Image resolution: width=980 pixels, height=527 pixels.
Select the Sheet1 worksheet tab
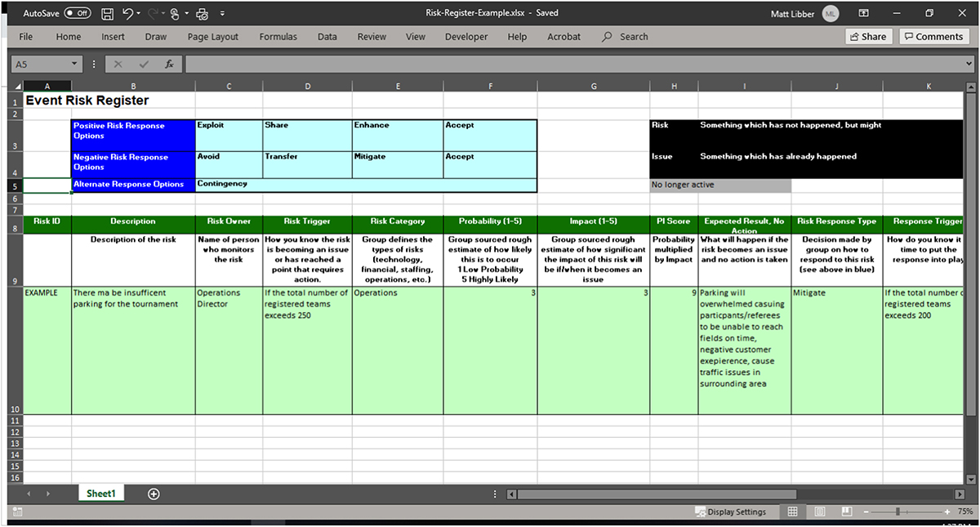tap(102, 494)
